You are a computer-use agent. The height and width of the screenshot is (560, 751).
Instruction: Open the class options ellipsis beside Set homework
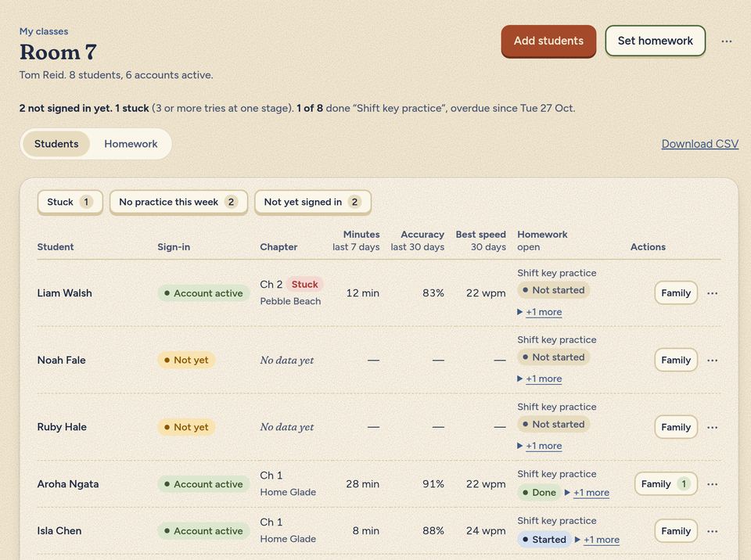[726, 41]
